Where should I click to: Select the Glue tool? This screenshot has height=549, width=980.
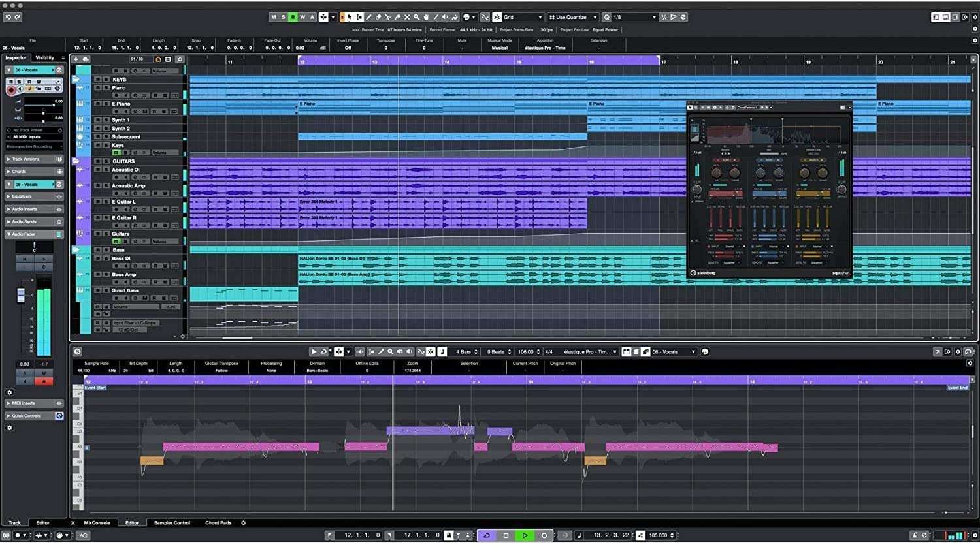[x=399, y=17]
